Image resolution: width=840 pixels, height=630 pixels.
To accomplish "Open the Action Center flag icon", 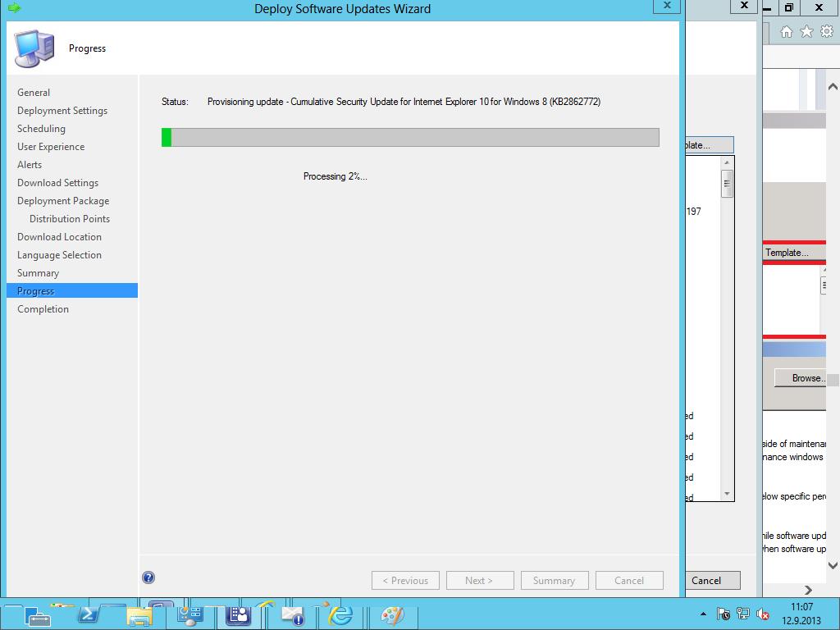I will pyautogui.click(x=724, y=614).
